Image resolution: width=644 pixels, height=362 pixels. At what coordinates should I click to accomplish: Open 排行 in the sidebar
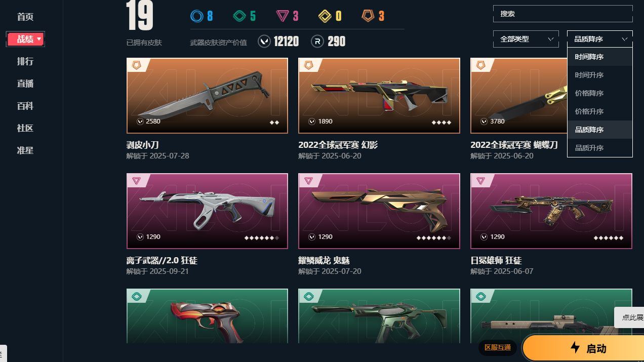[25, 61]
